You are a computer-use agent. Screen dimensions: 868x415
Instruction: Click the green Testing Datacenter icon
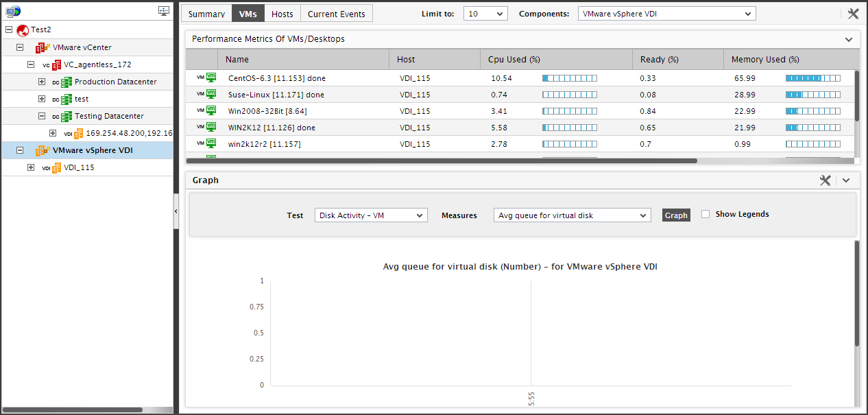pos(67,116)
